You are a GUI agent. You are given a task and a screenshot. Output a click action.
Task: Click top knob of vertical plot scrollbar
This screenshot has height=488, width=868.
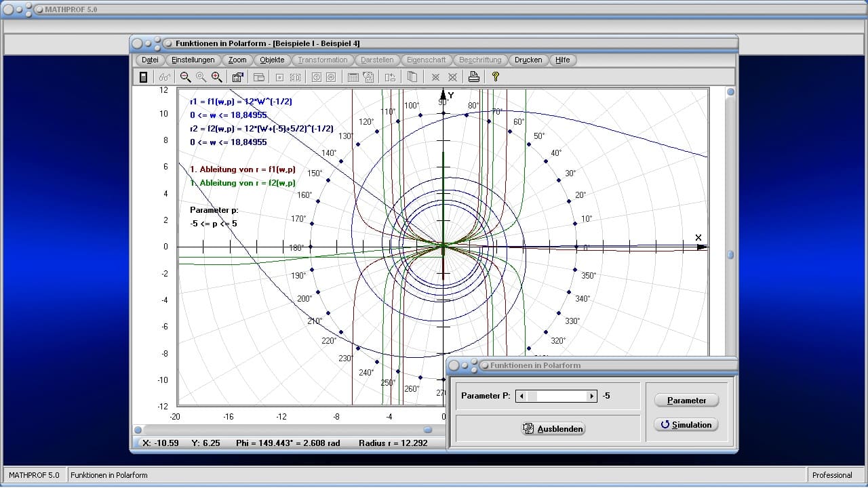[730, 91]
